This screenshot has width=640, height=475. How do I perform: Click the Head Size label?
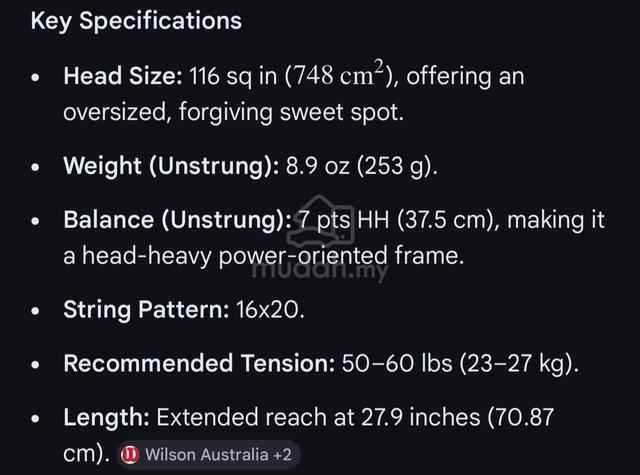(x=123, y=76)
